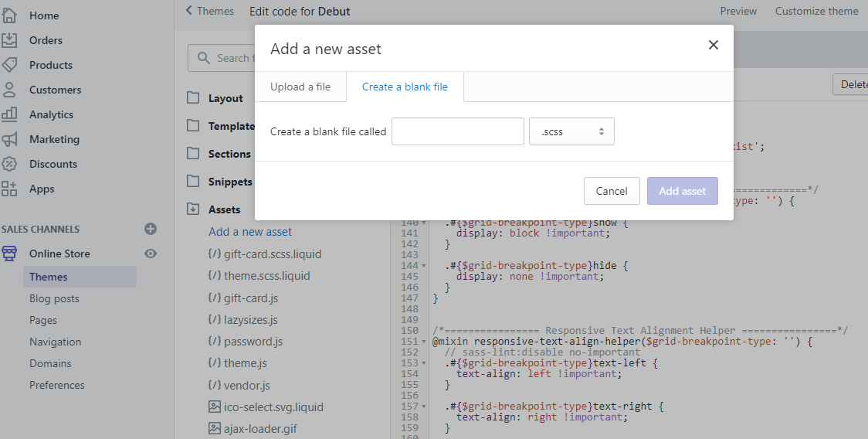Click the Home icon in sidebar

pos(8,15)
